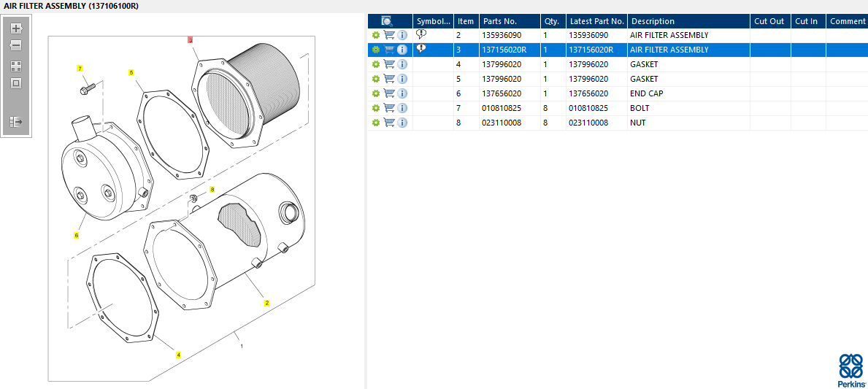The width and height of the screenshot is (868, 389).
Task: Open the symbol note bubble on item 3 row
Action: 421,49
